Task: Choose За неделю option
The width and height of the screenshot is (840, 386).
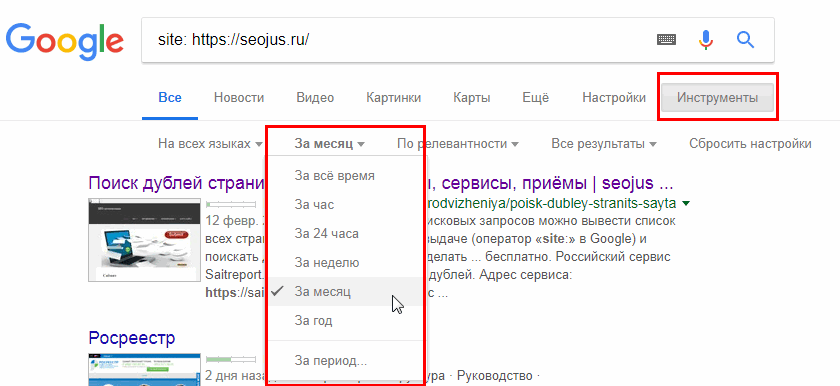Action: 346,262
